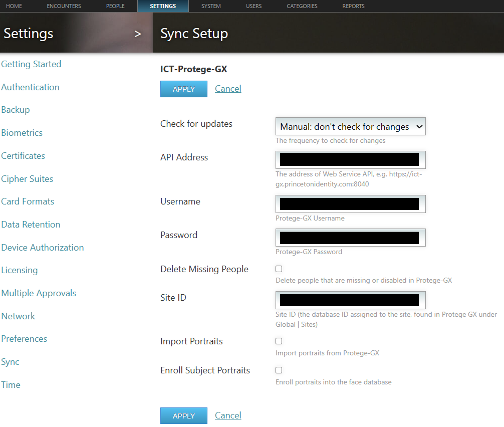Open Biometrics settings
Image resolution: width=504 pixels, height=427 pixels.
(x=22, y=133)
